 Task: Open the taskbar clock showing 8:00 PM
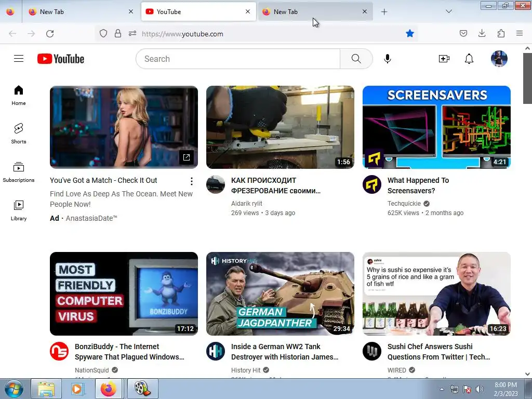click(506, 389)
